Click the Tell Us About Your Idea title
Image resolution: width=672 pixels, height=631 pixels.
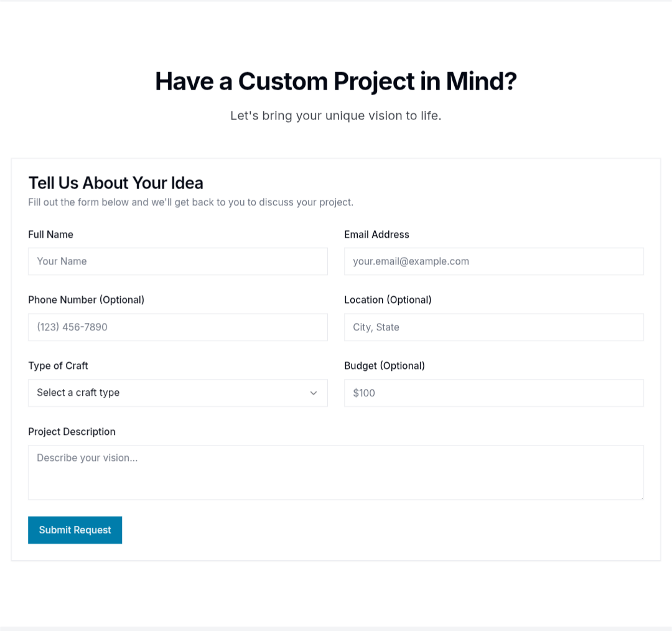[x=116, y=183]
